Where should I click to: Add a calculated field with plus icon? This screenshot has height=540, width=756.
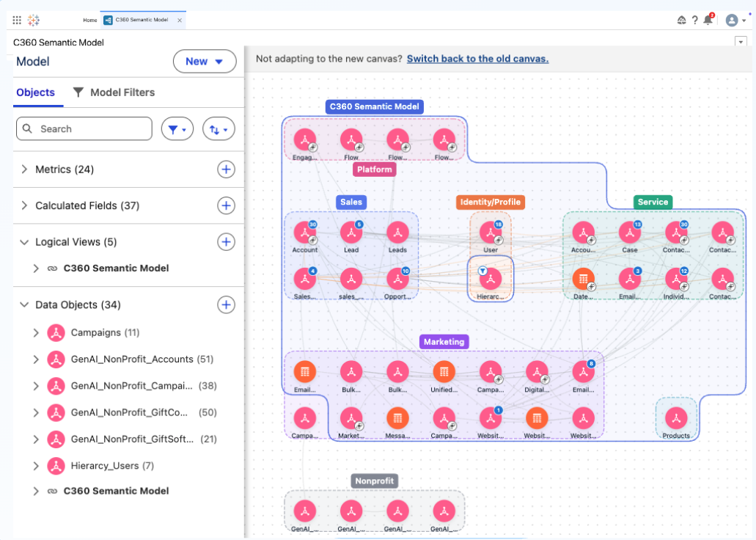[x=226, y=205]
